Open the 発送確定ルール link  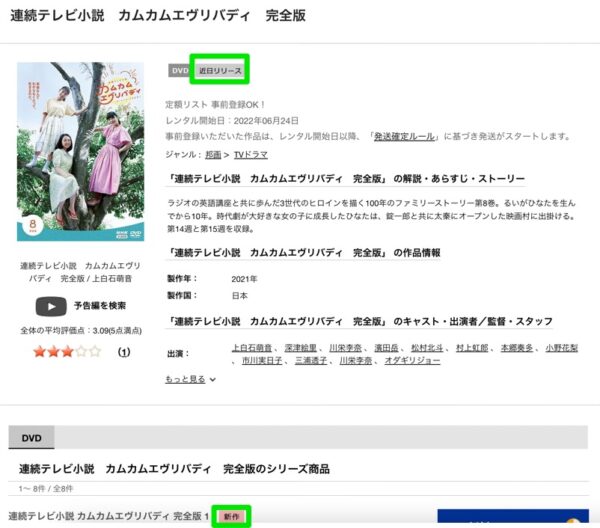[404, 137]
